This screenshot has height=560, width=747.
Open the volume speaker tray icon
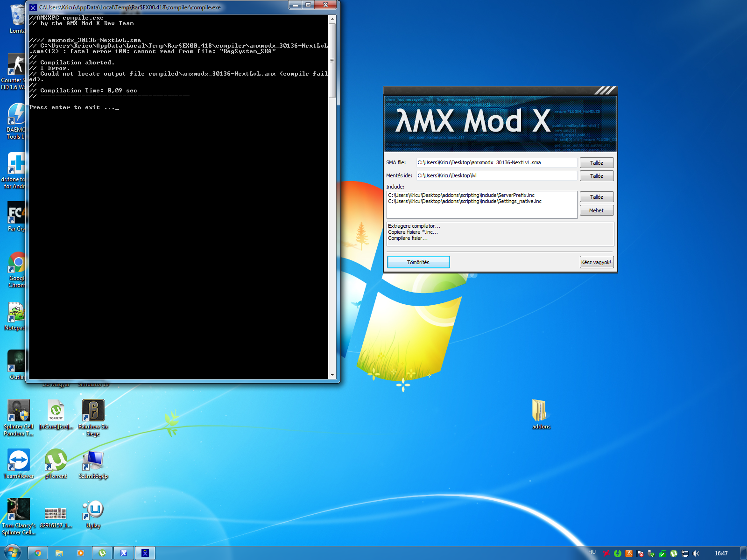tap(696, 553)
